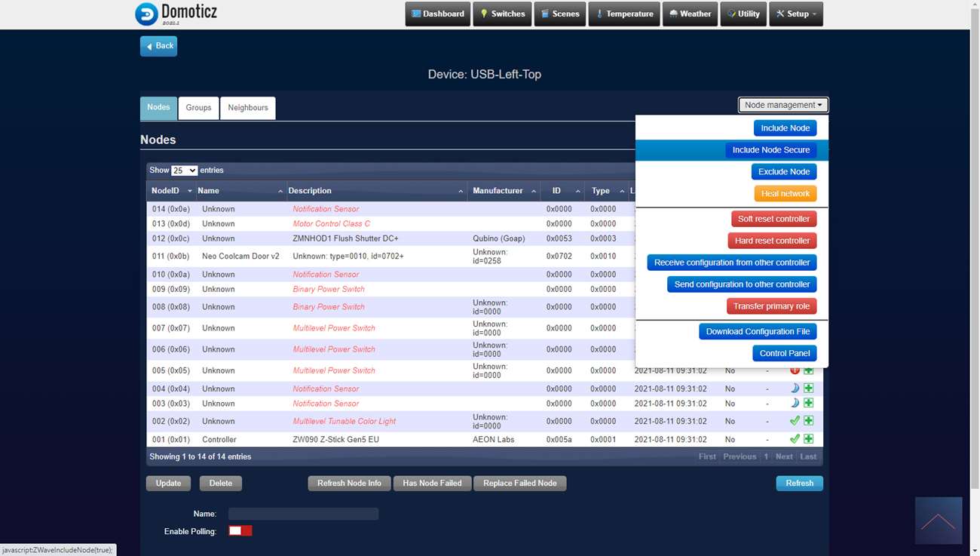The image size is (980, 556).
Task: Toggle the Enable Polling switch
Action: (x=240, y=531)
